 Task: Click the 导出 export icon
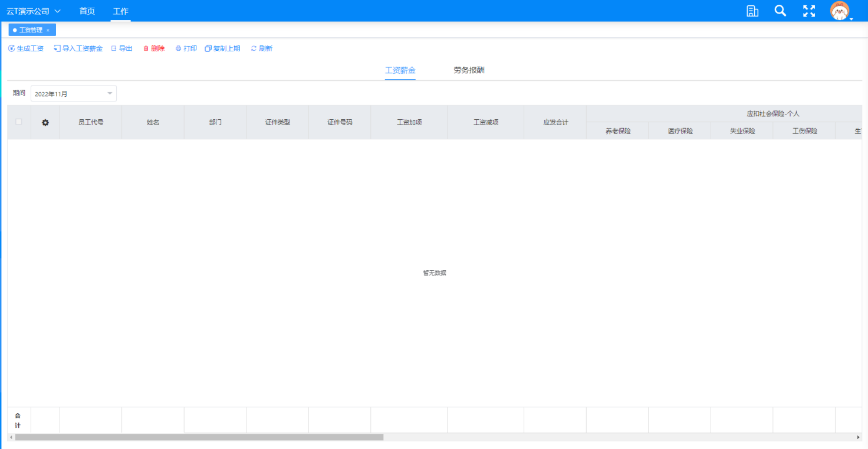[114, 48]
